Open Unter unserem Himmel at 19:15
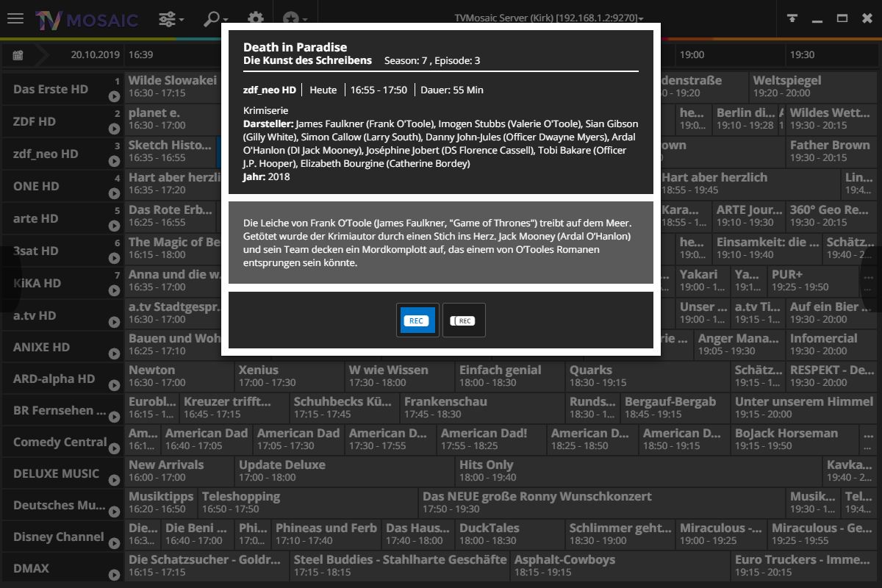Screen dimensions: 882x588 pyautogui.click(x=804, y=407)
